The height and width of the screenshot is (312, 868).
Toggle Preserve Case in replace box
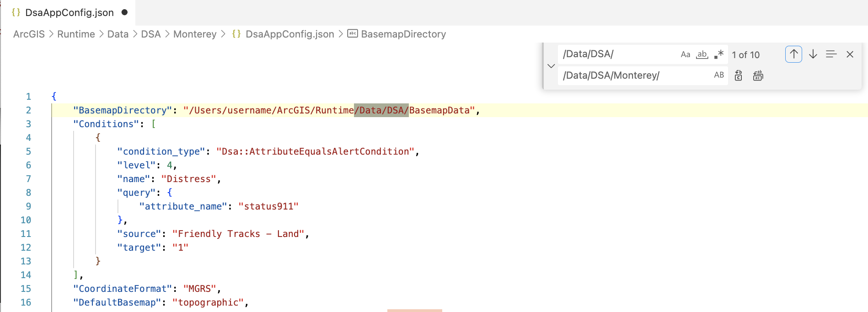719,75
